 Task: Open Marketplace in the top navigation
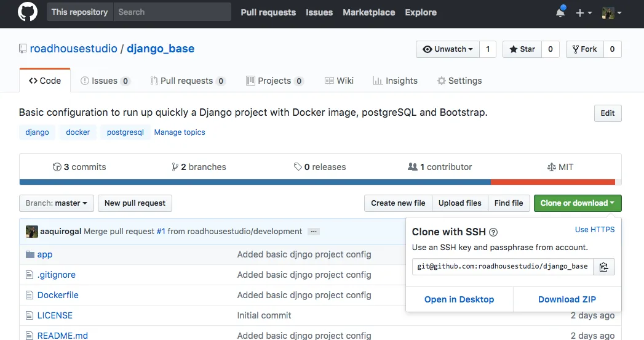[369, 12]
